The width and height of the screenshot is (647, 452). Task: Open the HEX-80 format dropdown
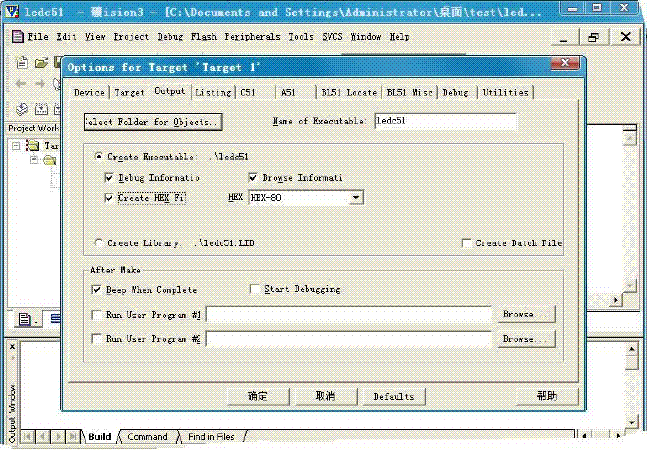pyautogui.click(x=356, y=198)
